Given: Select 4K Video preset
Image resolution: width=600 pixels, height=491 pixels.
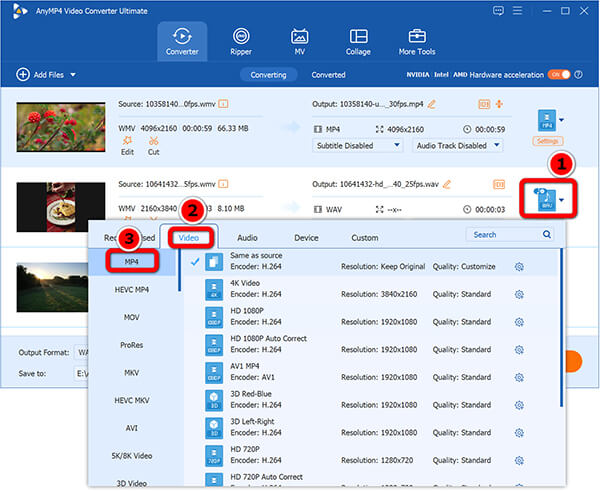Looking at the screenshot, I should [x=371, y=289].
